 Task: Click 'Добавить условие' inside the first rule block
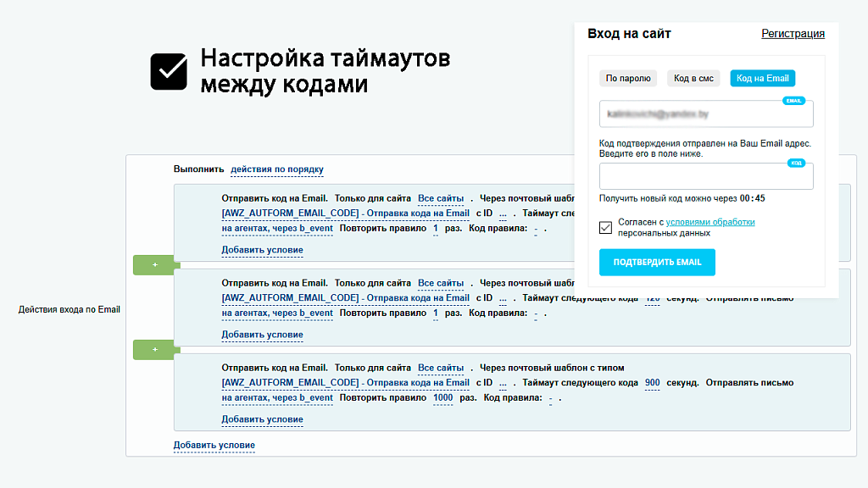(x=262, y=250)
